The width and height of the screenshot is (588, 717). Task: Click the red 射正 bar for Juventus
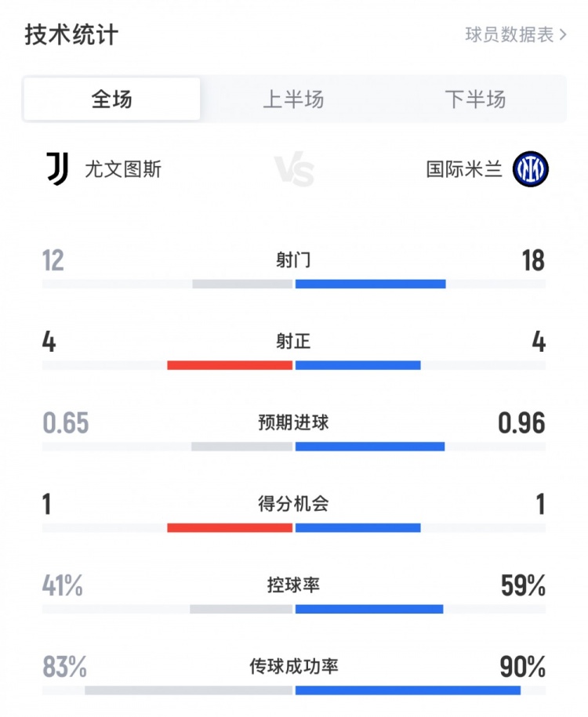click(230, 365)
